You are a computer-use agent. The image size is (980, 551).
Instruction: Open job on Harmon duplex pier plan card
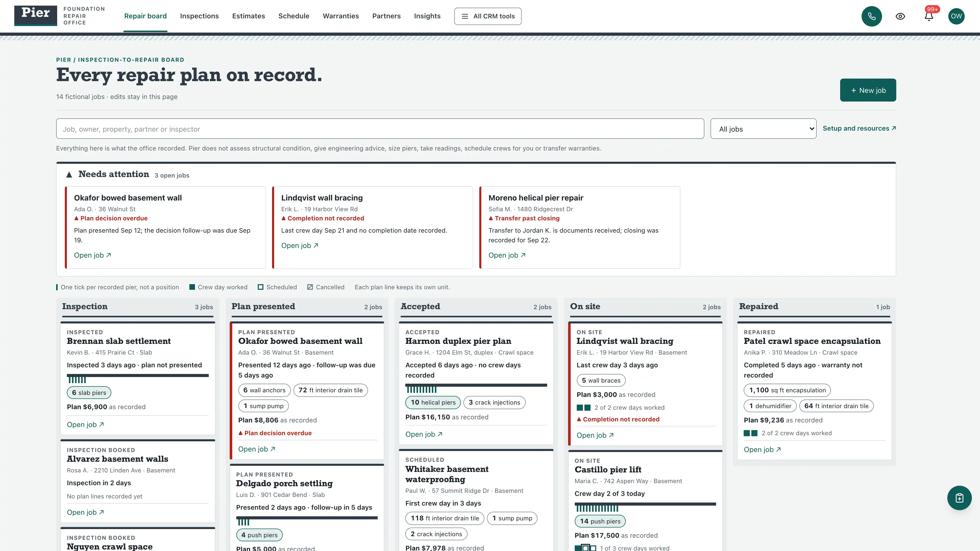(424, 434)
